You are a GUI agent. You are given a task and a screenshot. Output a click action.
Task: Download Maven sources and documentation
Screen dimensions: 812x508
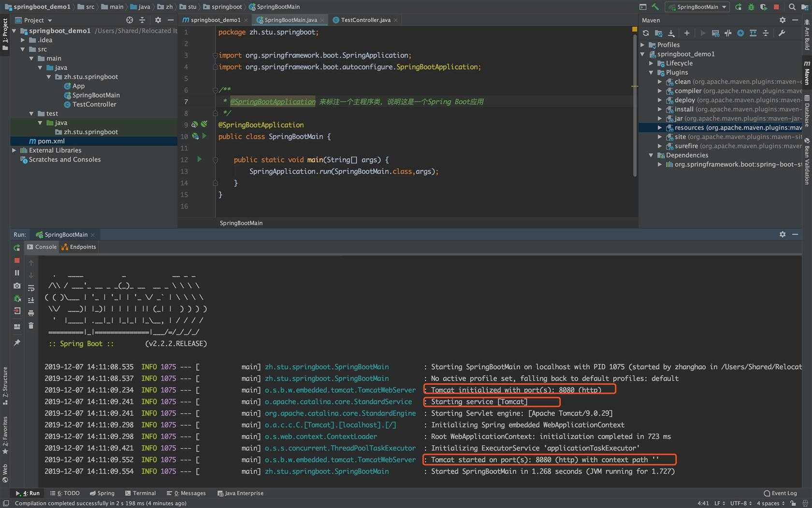[x=671, y=33]
